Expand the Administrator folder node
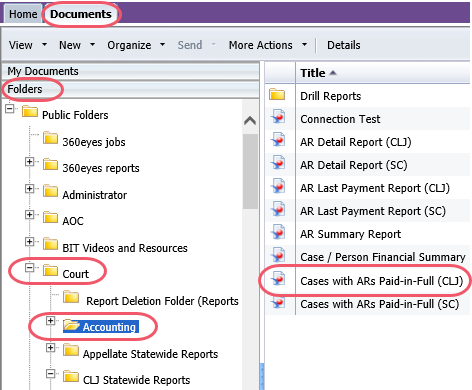Screen dimensions: 472x390 29,188
